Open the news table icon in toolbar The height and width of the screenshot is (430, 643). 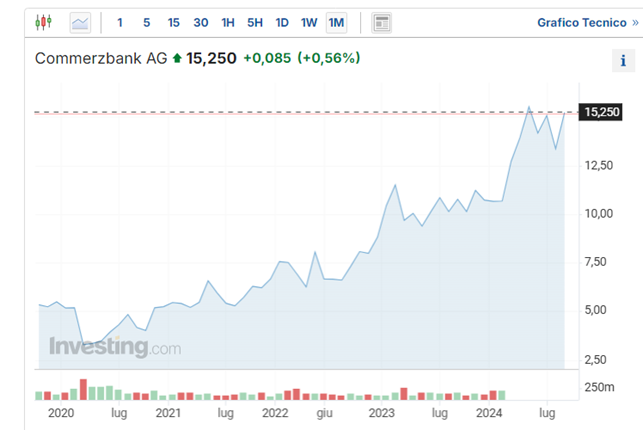(x=381, y=22)
